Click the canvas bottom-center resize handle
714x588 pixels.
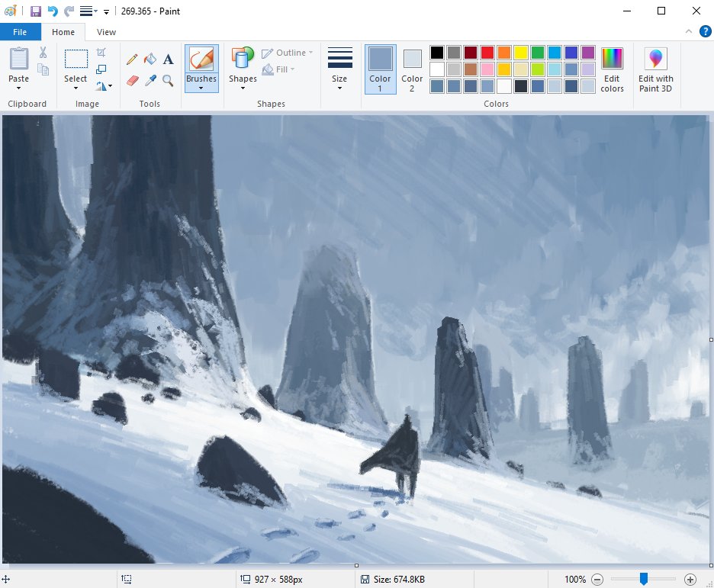tap(356, 566)
